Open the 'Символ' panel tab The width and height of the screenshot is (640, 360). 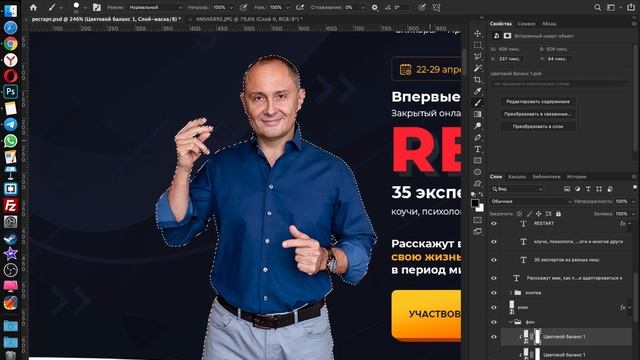coord(526,24)
